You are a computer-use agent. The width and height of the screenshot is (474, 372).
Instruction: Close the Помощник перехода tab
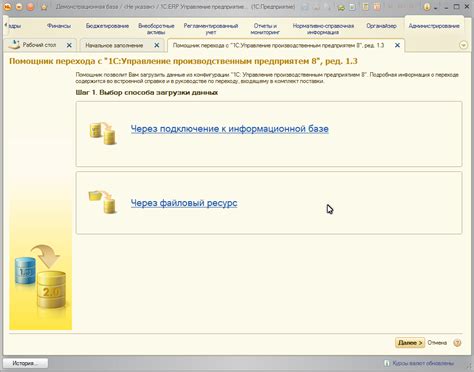(x=397, y=45)
